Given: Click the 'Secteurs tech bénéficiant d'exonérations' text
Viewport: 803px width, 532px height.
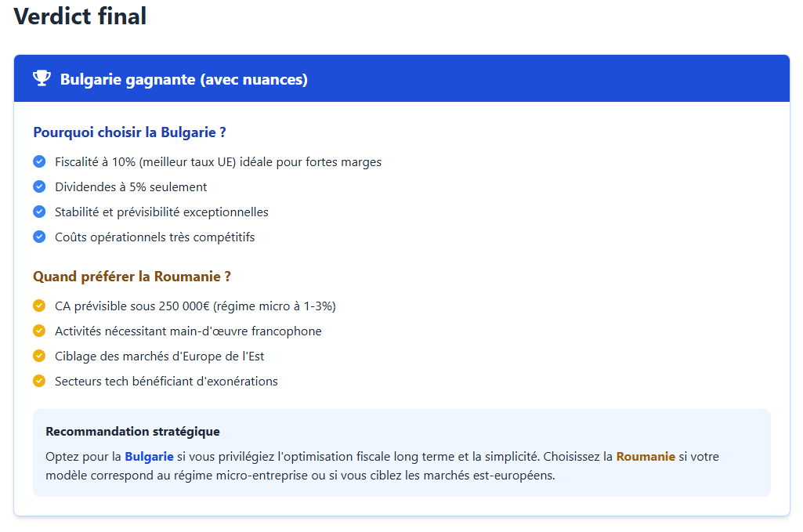Looking at the screenshot, I should (166, 382).
